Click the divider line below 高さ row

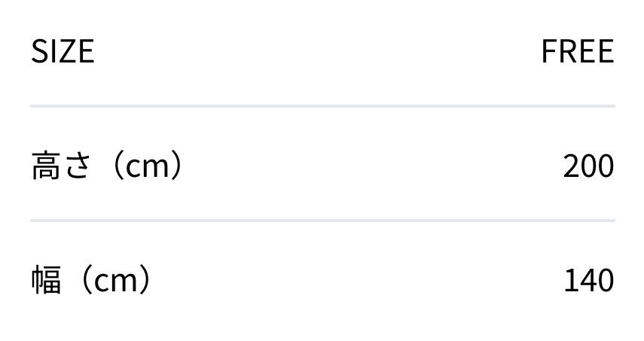pos(322,221)
